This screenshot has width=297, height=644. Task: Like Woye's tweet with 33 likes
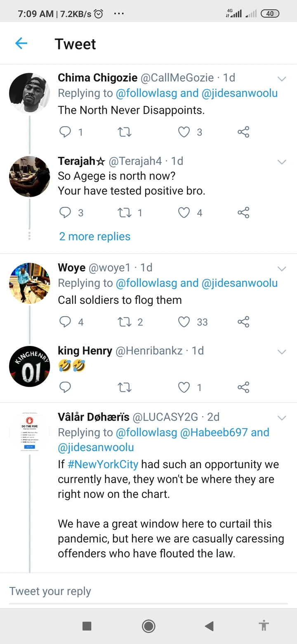[184, 322]
